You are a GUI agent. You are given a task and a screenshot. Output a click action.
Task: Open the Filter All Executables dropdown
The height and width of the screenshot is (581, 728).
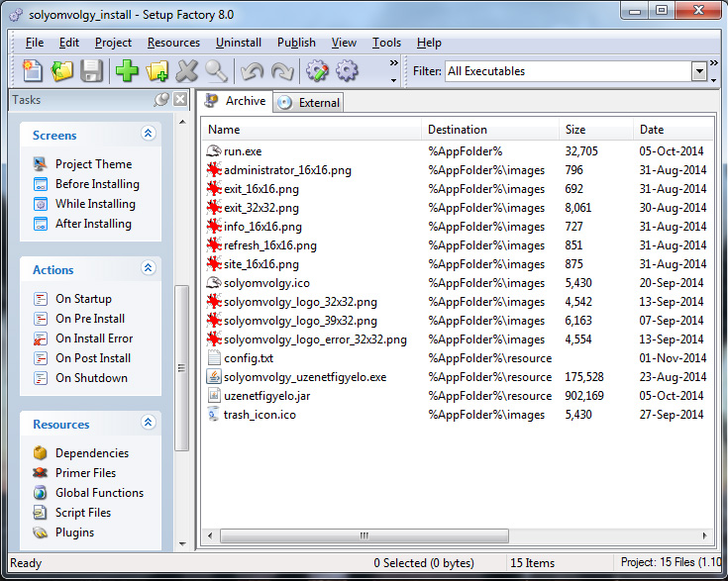pyautogui.click(x=699, y=71)
